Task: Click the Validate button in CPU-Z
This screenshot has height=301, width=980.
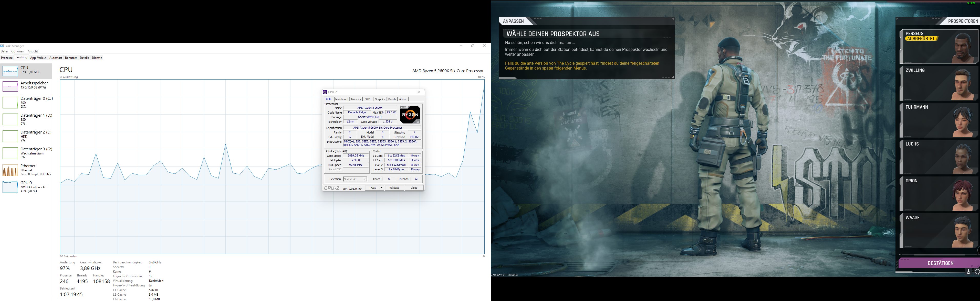Action: coord(394,188)
